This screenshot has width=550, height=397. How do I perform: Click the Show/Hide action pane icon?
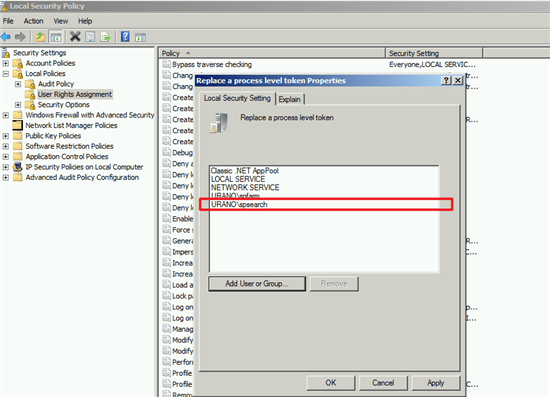click(x=140, y=37)
